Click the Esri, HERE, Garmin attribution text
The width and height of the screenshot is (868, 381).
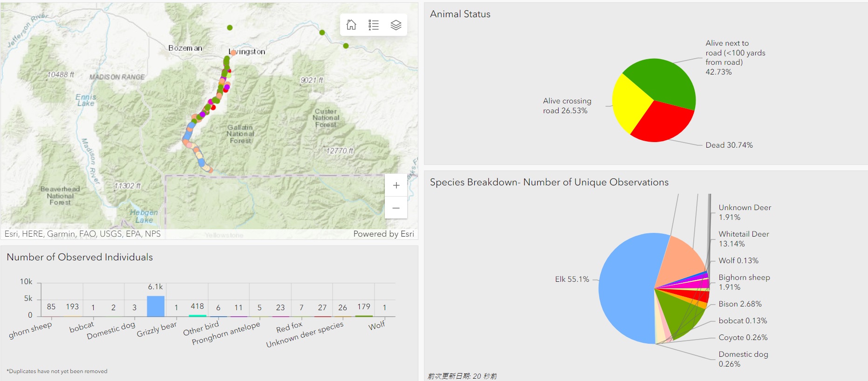pos(82,234)
